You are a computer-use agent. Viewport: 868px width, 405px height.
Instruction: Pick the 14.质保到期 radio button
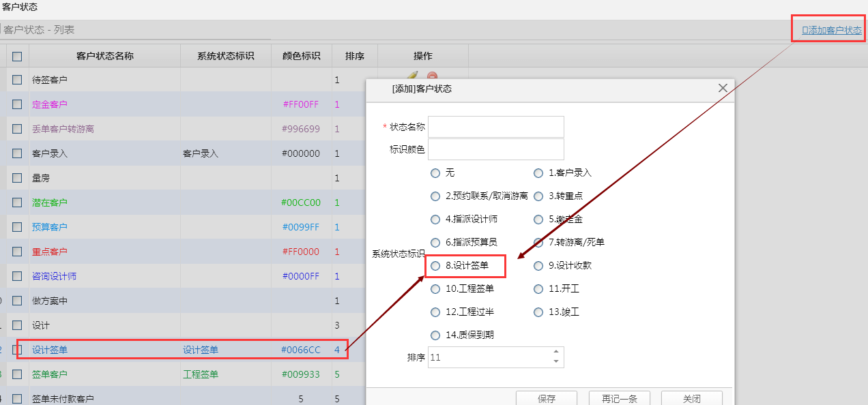tap(435, 335)
